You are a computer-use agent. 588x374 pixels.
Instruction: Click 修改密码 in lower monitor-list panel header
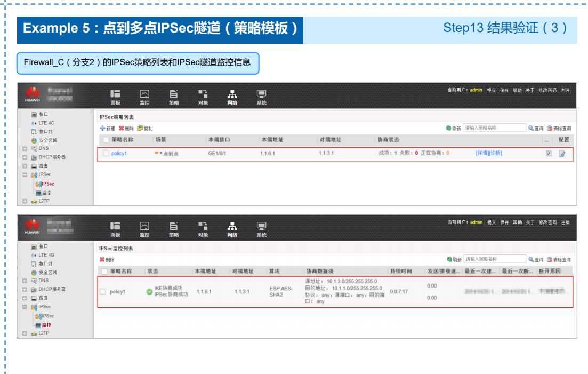[547, 222]
